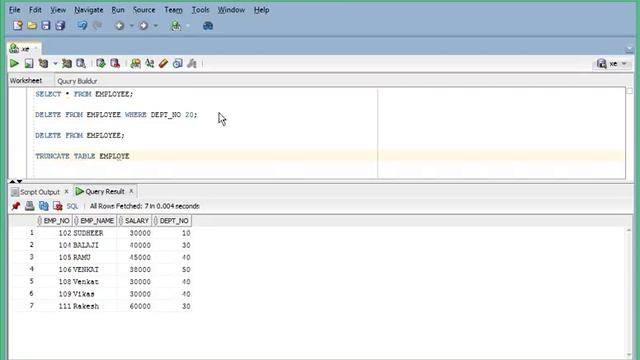Clear the worksheet with the eraser icon
This screenshot has width=640, height=360.
tap(163, 63)
